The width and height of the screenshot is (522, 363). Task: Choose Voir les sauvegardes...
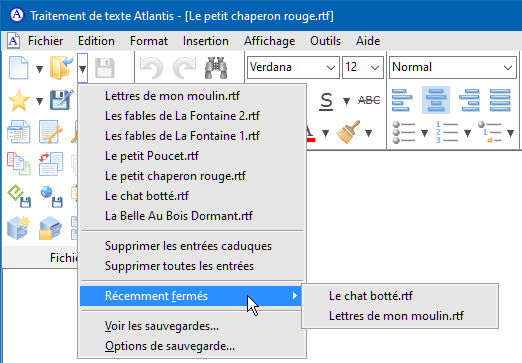point(192,326)
